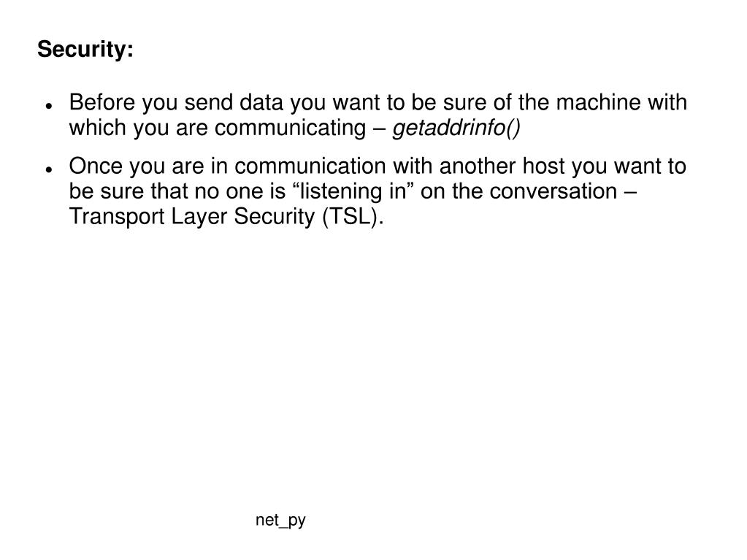
Task: Click the italic getaddrinfo() text
Action: [456, 128]
